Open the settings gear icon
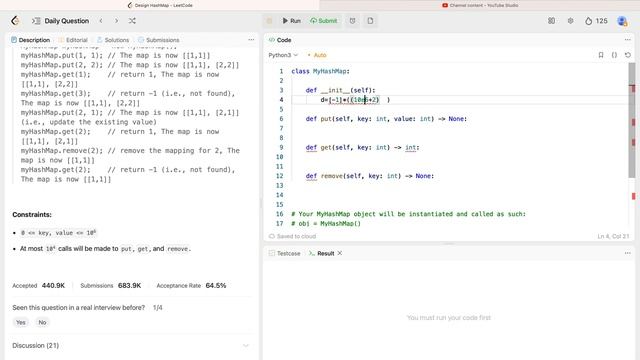This screenshot has height=360, width=640. tap(570, 21)
